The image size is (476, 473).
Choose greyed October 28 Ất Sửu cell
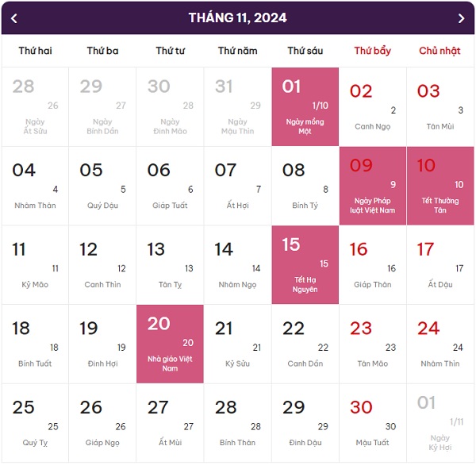35,106
